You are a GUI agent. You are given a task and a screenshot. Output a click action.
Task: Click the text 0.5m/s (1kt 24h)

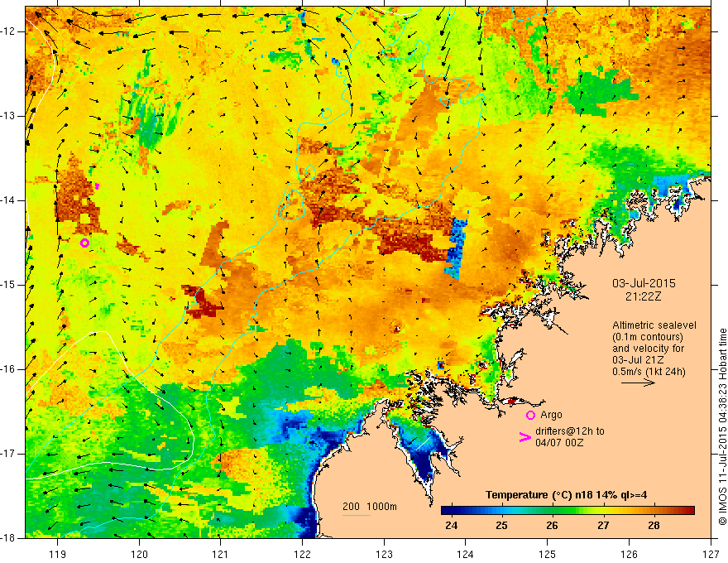pos(648,371)
